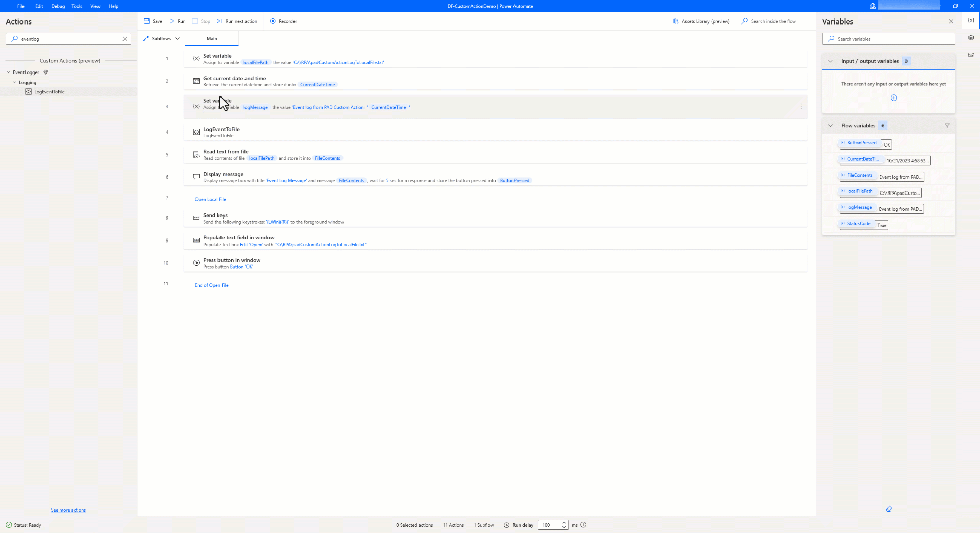The width and height of the screenshot is (980, 533).
Task: Clear the eventlog search query
Action: [125, 38]
